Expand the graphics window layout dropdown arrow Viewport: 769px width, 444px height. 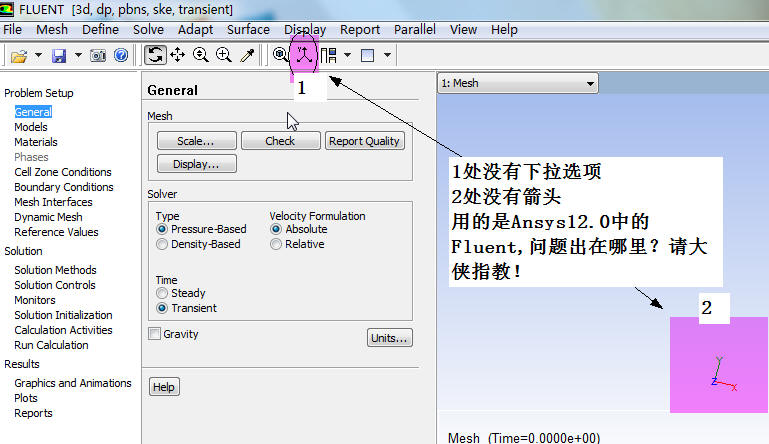click(387, 55)
